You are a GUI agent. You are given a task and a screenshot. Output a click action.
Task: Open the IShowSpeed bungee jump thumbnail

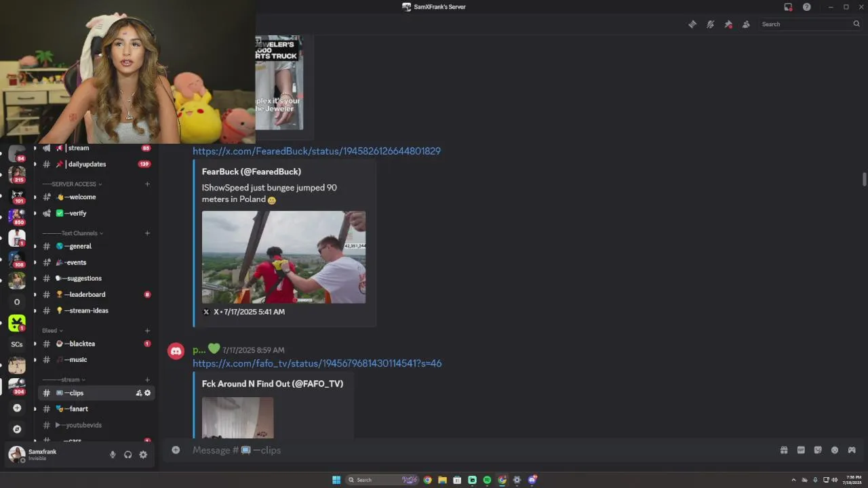(x=283, y=257)
